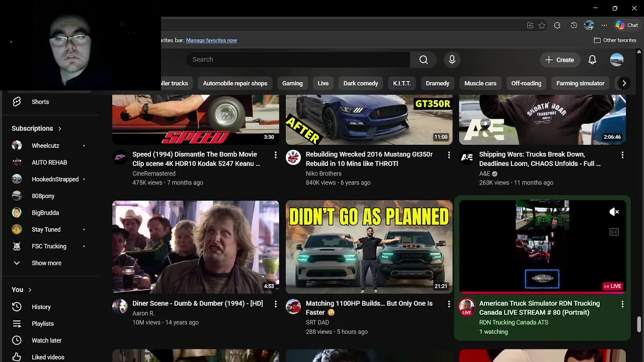Open options for the Speed (1994) video

tap(275, 155)
